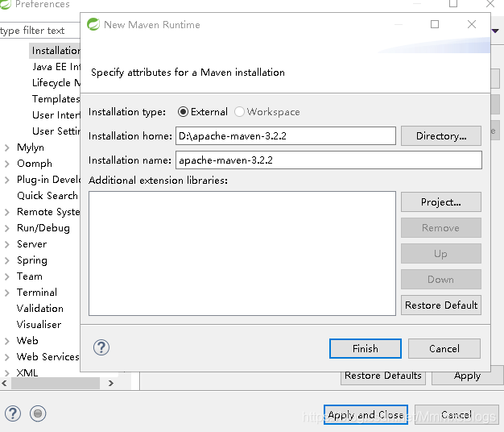
Task: Expand the Web Services node
Action: point(7,357)
